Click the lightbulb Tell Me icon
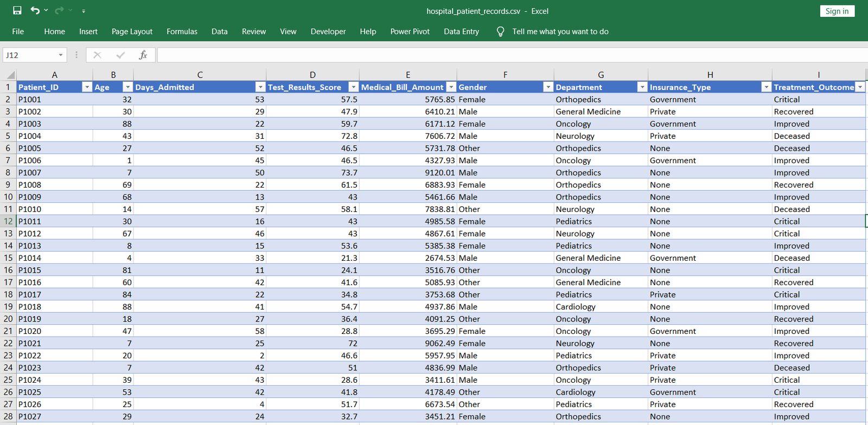Screen dimensions: 868x425 [500, 31]
